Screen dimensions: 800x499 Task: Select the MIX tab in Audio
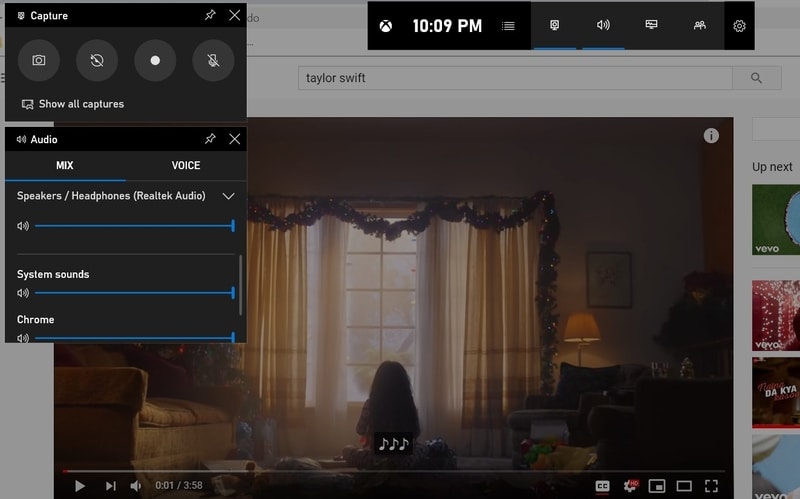[64, 166]
